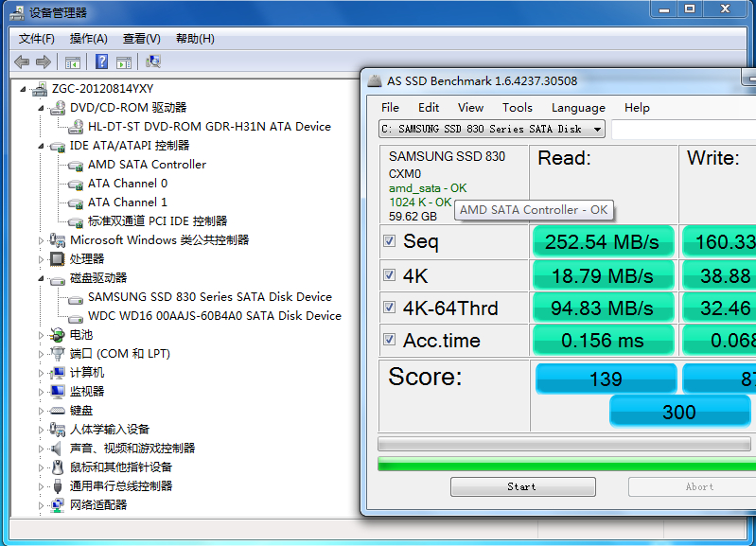Click the properties panel toolbar icon beside Help
Viewport: 756px width, 546px height.
[124, 62]
